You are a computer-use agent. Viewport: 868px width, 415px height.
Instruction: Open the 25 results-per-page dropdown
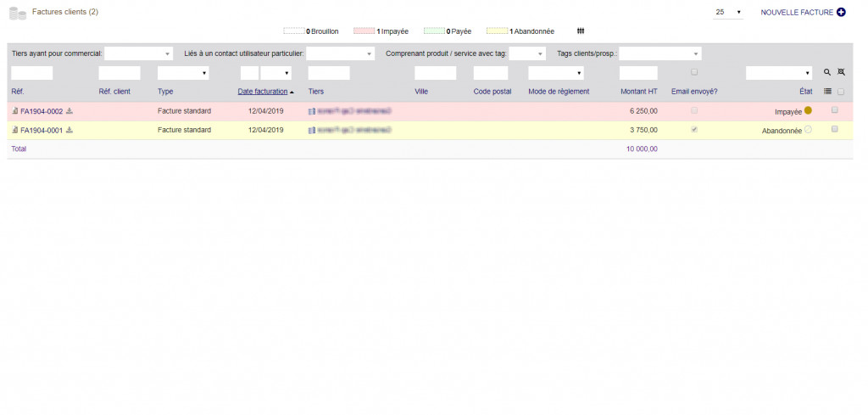(x=728, y=12)
